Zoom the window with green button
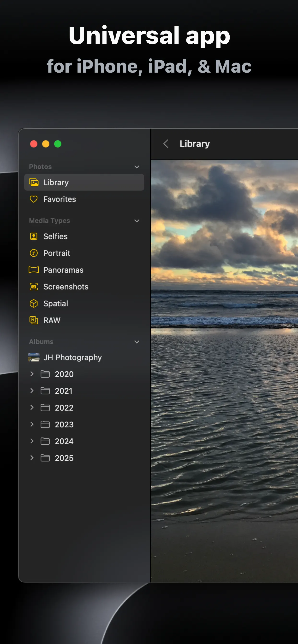The height and width of the screenshot is (644, 298). tap(58, 144)
